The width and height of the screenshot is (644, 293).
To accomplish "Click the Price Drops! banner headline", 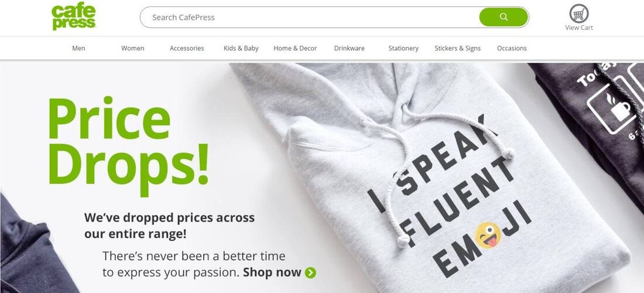I will point(128,146).
